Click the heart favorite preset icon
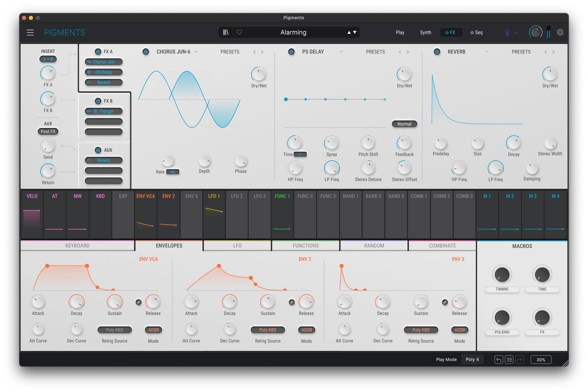This screenshot has height=392, width=588. (239, 32)
